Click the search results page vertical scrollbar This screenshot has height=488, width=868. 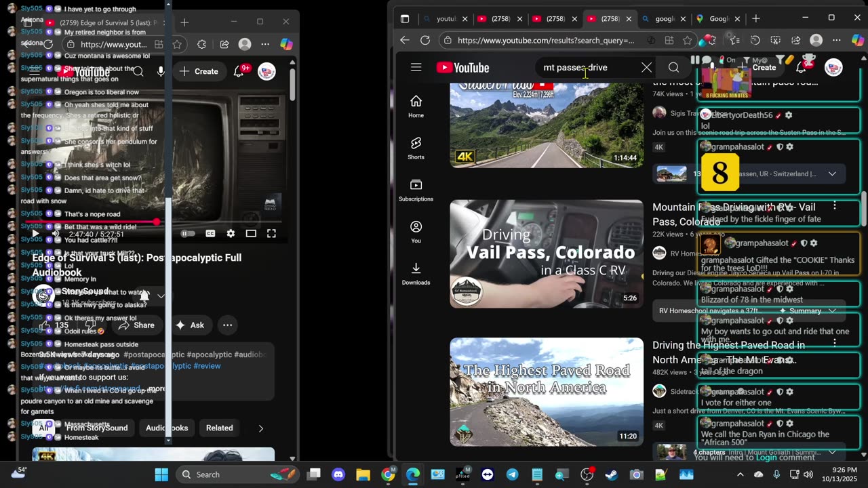(863, 210)
